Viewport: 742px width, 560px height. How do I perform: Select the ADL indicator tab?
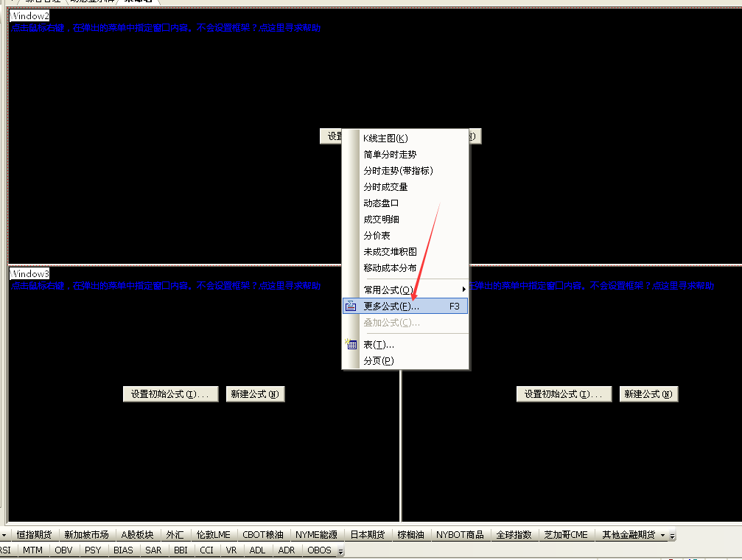(257, 550)
